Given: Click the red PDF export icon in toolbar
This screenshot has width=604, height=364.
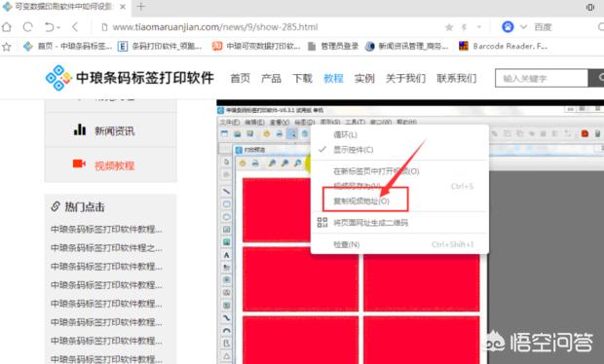Looking at the screenshot, I should [585, 133].
